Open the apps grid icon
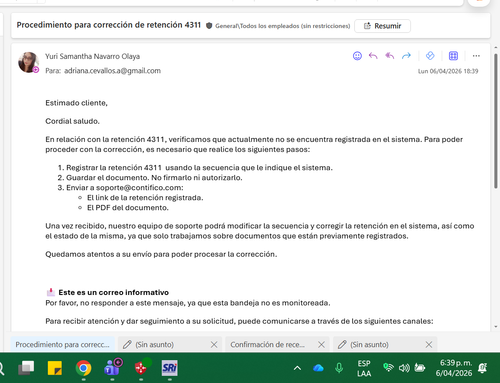 click(x=453, y=56)
